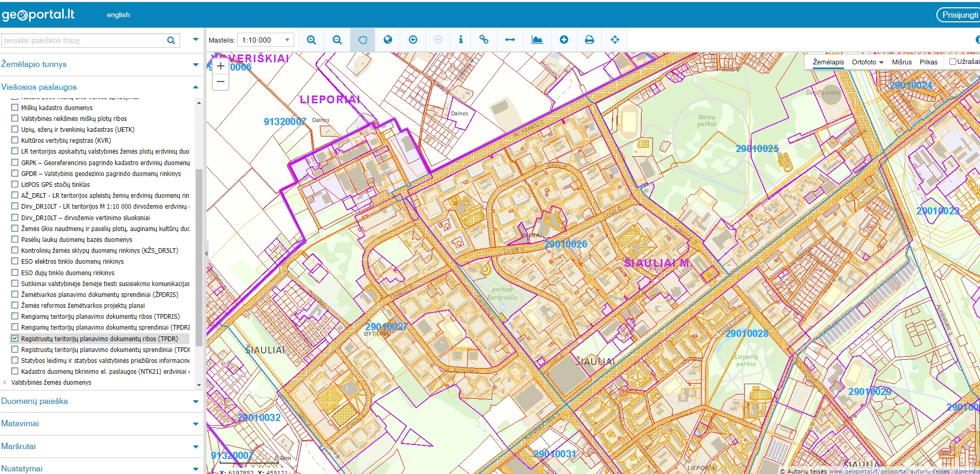The width and height of the screenshot is (980, 474).
Task: Enable Kultūros vertybių registras (KVR) layer
Action: coord(15,140)
